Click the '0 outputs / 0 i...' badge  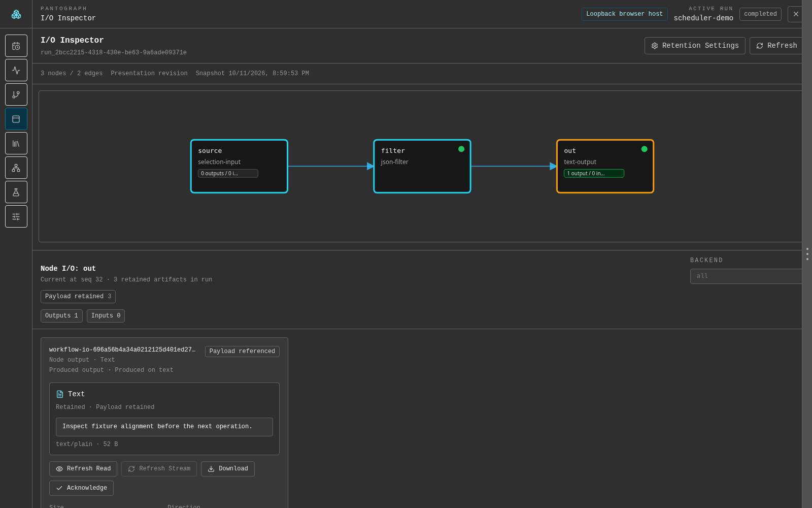pyautogui.click(x=228, y=173)
